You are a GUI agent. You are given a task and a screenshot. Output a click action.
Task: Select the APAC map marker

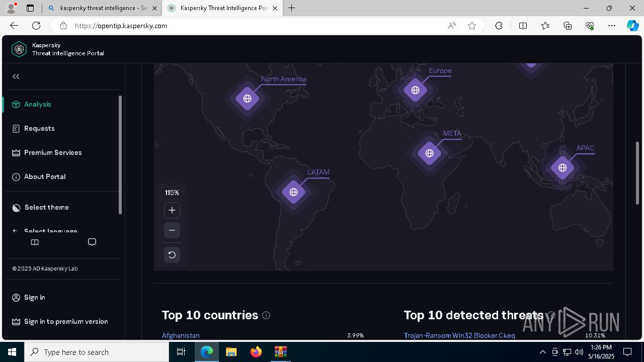pos(562,167)
